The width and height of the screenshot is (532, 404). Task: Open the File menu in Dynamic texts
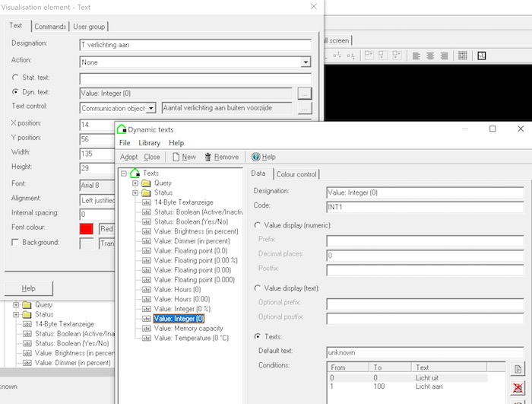click(x=125, y=143)
